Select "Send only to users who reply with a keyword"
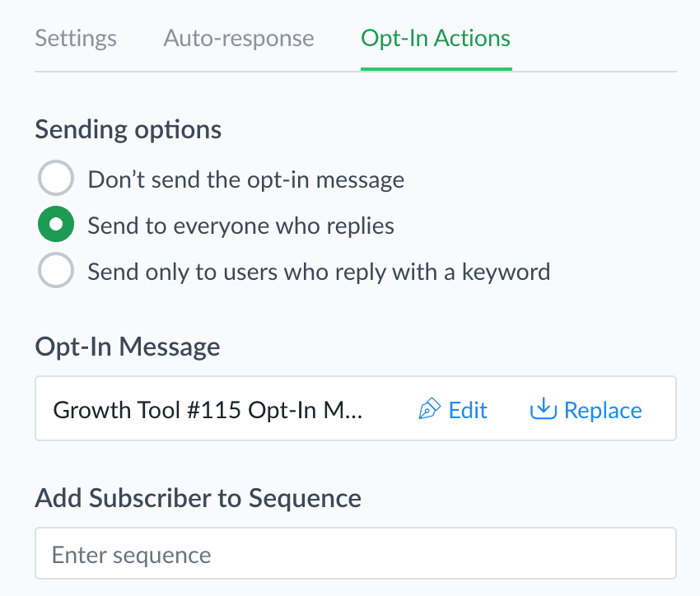 point(56,270)
